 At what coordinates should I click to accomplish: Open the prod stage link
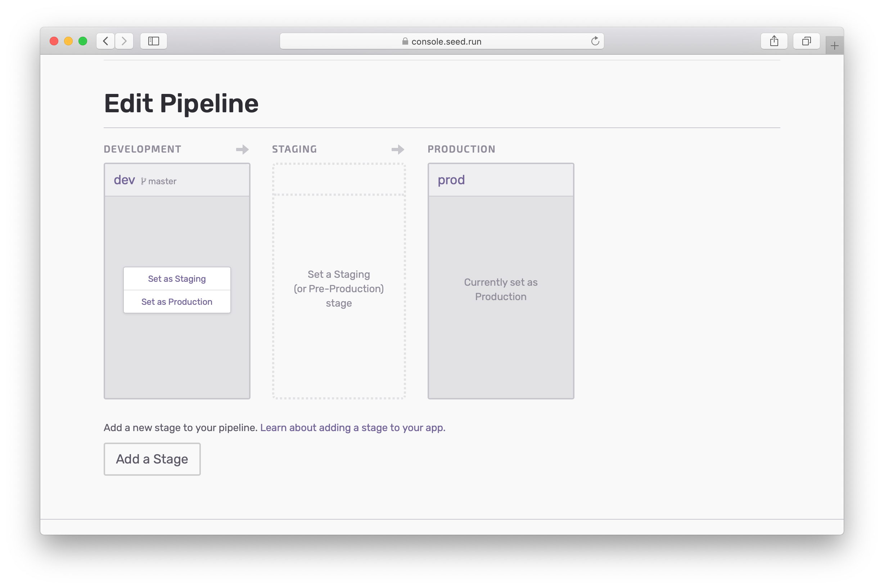[x=451, y=180]
